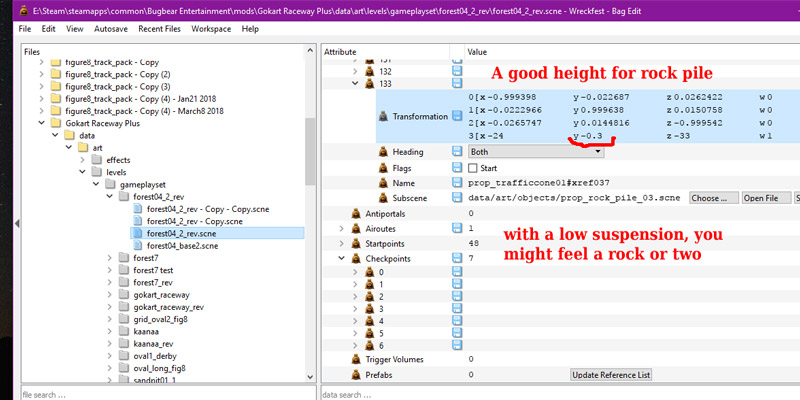
Task: Open the File menu
Action: coord(24,29)
